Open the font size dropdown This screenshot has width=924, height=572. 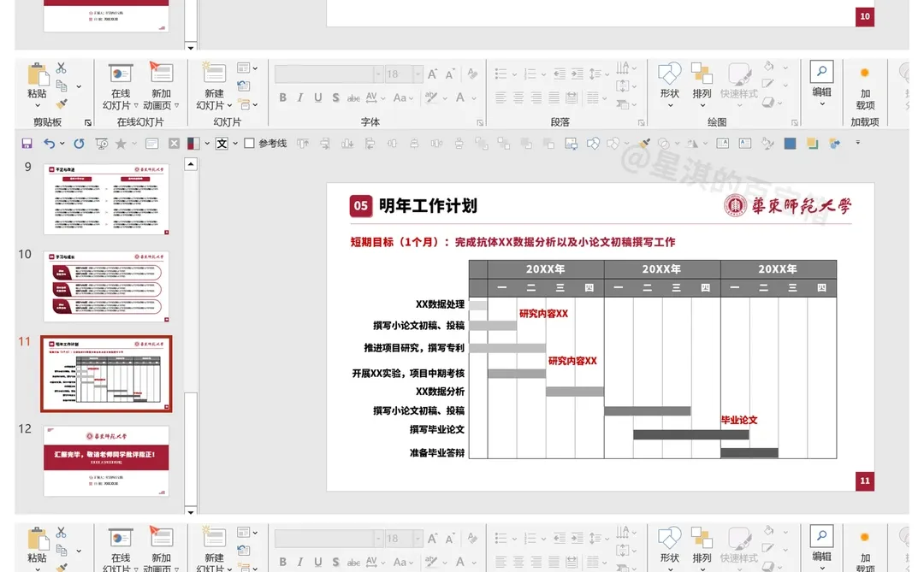(x=418, y=74)
